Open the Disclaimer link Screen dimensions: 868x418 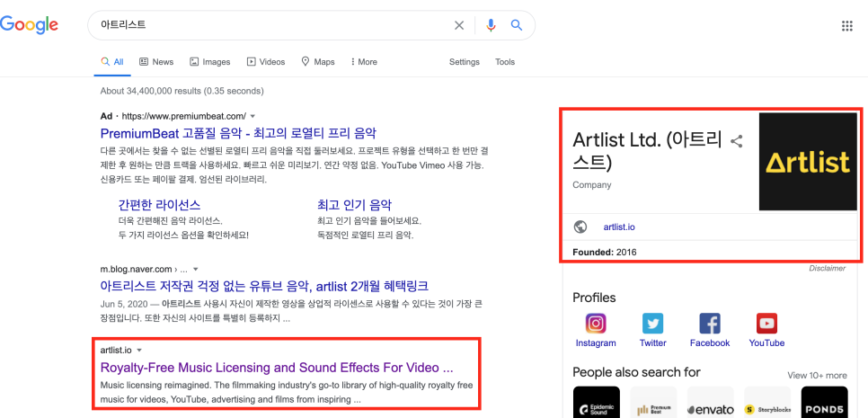[x=827, y=269]
